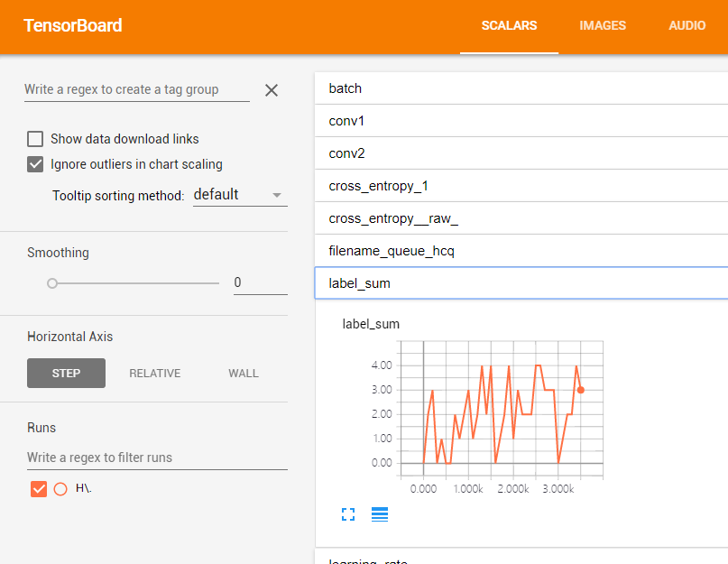This screenshot has height=564, width=728.
Task: Enable Show data download links checkbox
Action: coord(35,139)
